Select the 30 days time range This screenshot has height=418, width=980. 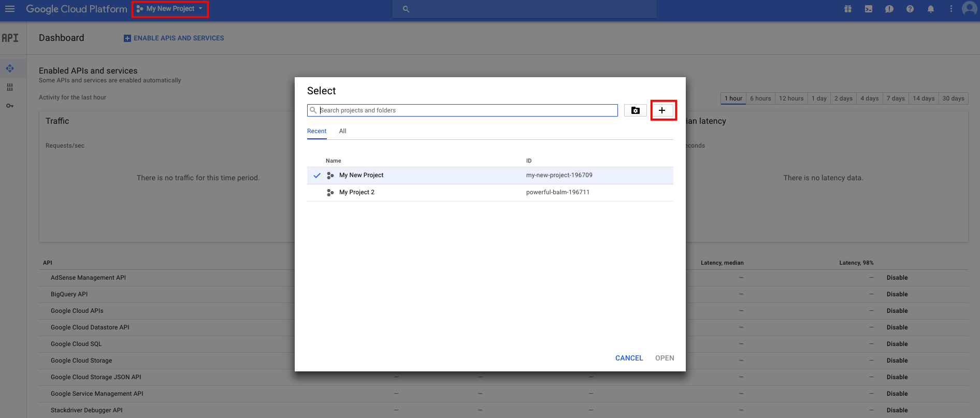tap(954, 98)
